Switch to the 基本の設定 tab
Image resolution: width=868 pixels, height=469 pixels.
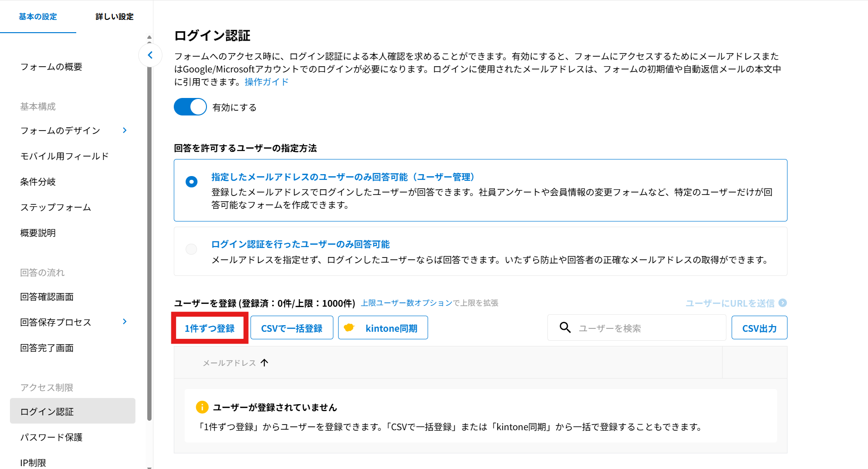(38, 17)
